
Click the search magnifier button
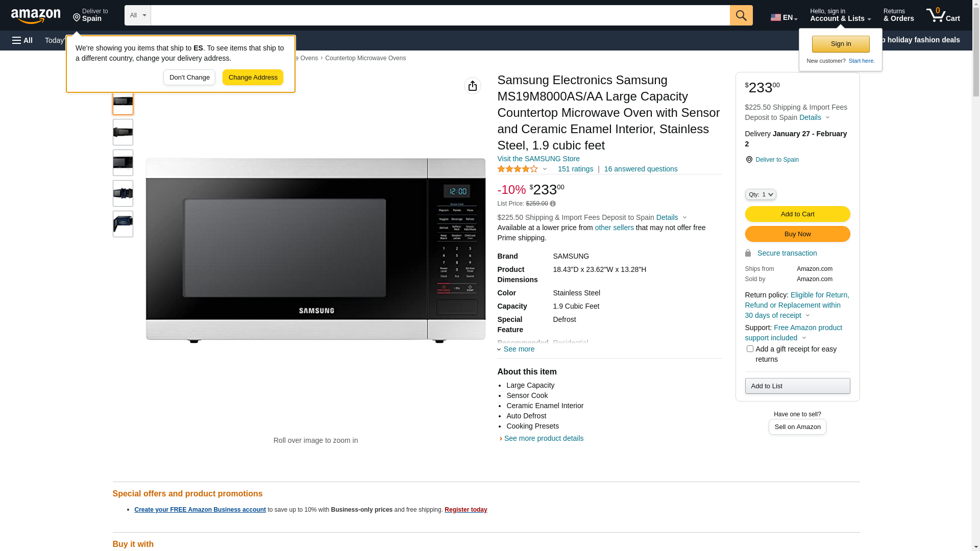point(741,15)
